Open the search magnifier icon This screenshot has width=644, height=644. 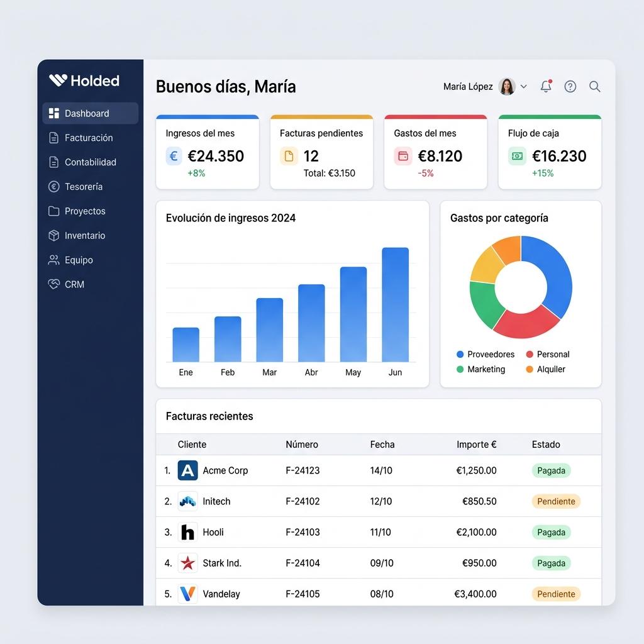(x=594, y=87)
